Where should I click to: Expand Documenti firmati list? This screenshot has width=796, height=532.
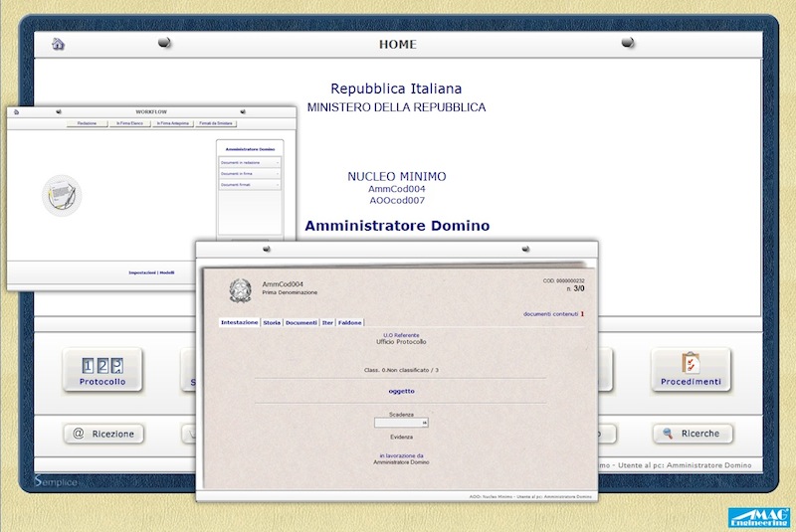(250, 185)
